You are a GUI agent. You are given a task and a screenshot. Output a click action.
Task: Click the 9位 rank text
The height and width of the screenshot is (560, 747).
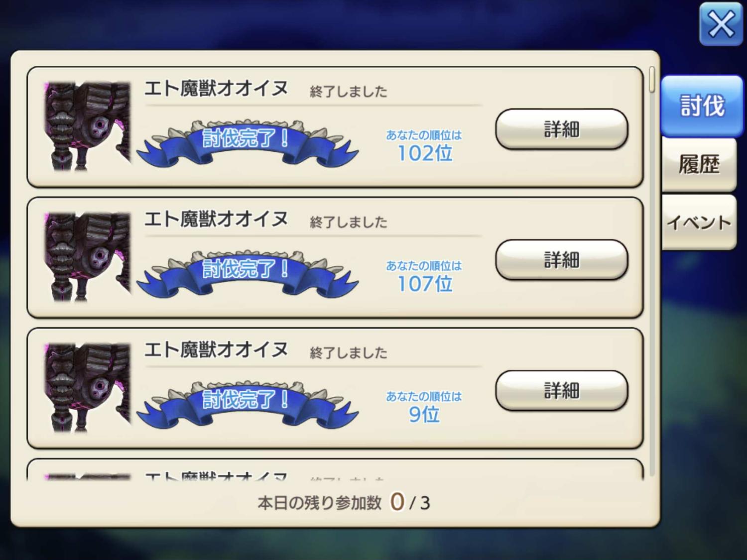point(424,414)
